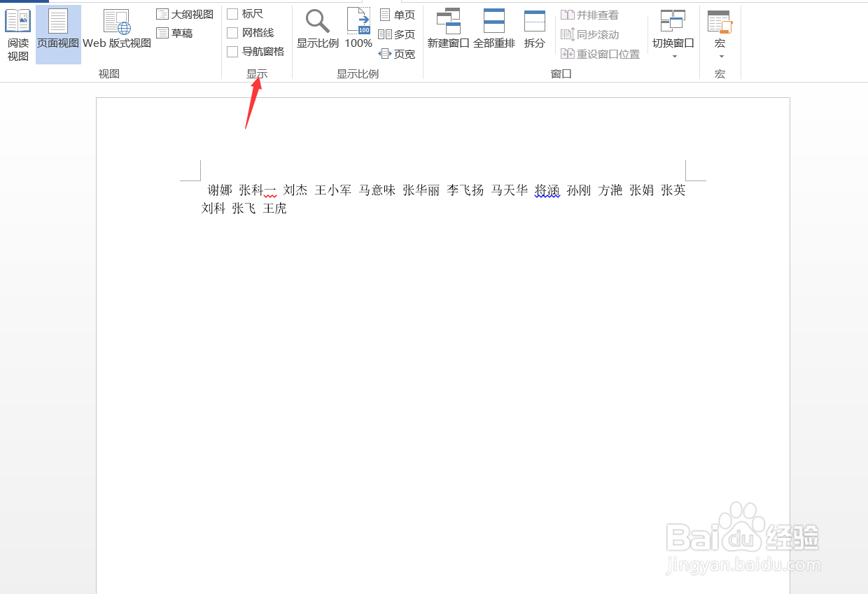
Task: Click 多页 to view multiple pages
Action: [x=397, y=33]
